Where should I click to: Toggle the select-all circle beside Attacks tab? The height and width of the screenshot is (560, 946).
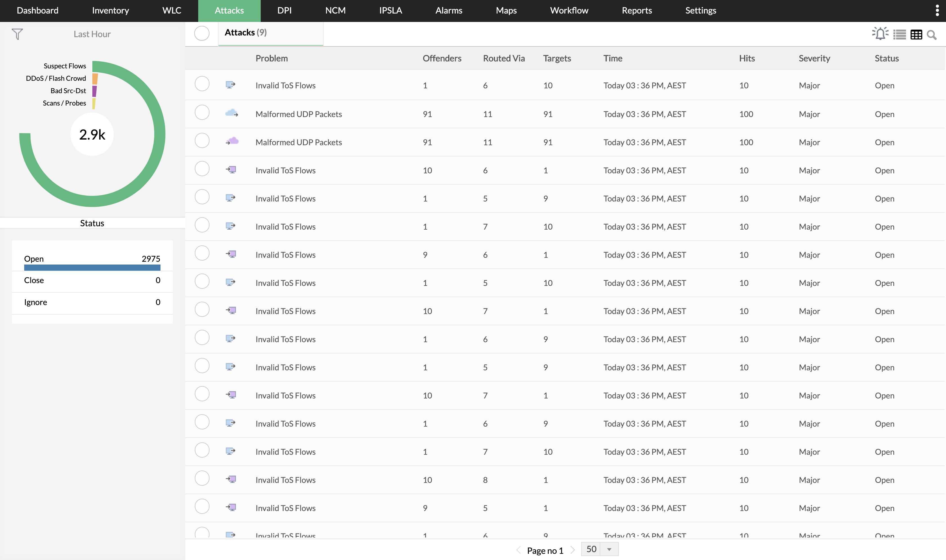(x=202, y=33)
